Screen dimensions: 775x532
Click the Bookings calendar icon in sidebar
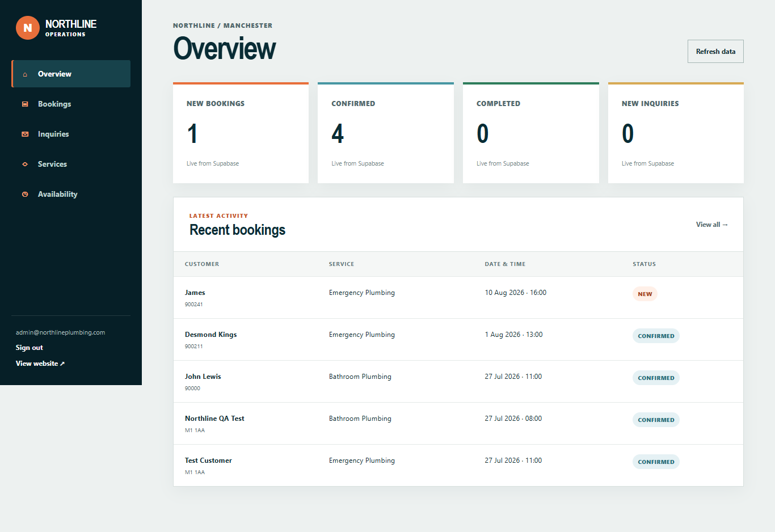click(x=25, y=104)
